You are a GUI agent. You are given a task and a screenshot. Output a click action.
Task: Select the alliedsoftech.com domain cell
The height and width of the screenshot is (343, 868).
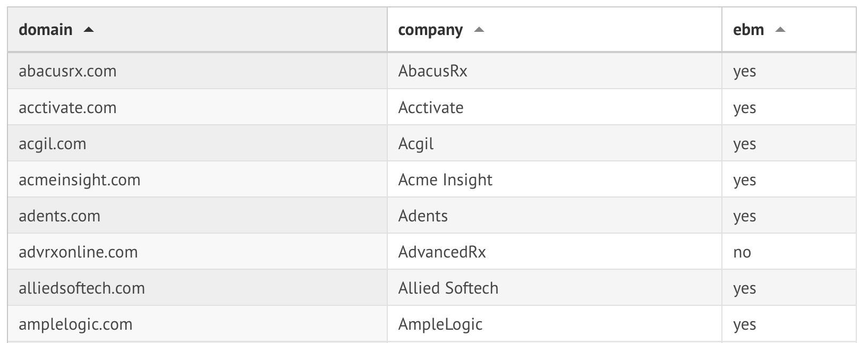pyautogui.click(x=82, y=288)
